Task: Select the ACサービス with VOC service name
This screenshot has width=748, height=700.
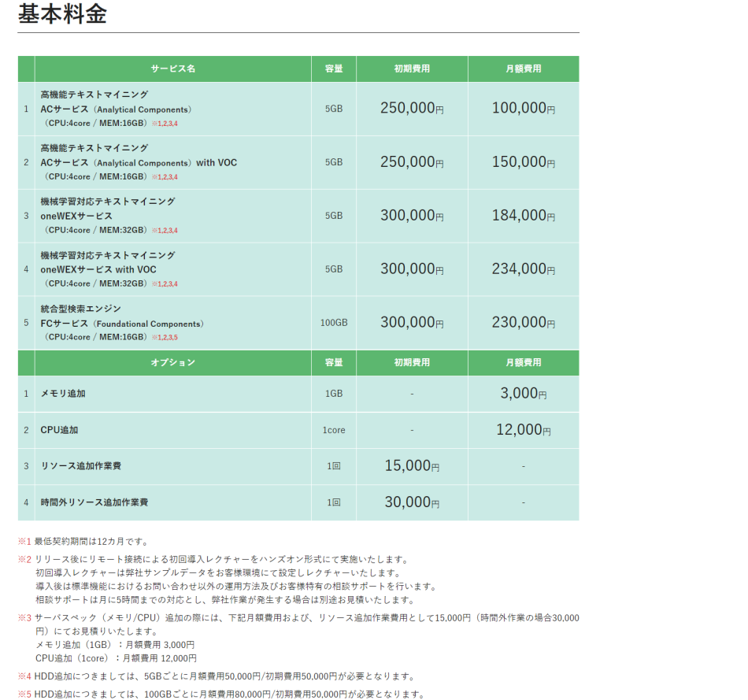Action: click(x=139, y=162)
